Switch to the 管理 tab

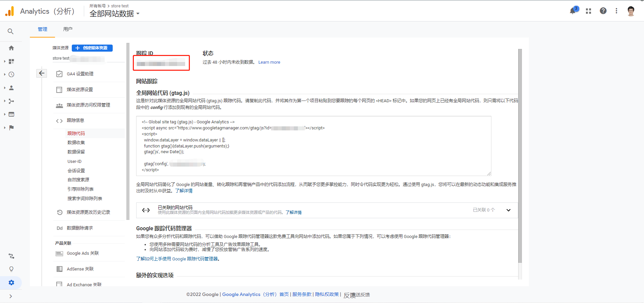[x=43, y=29]
